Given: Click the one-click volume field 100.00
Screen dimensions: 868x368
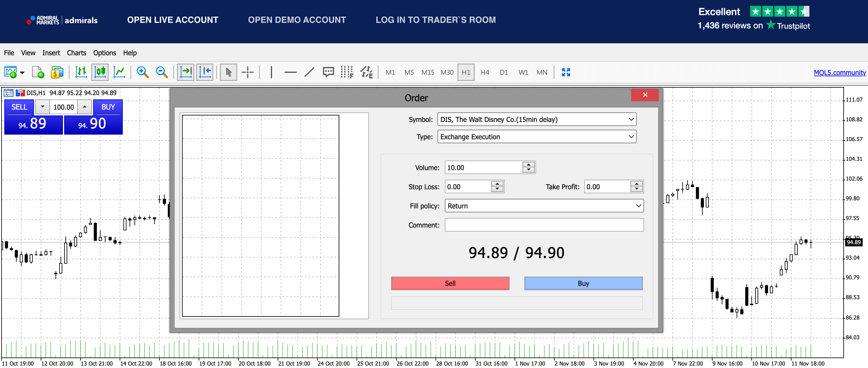Looking at the screenshot, I should (64, 107).
